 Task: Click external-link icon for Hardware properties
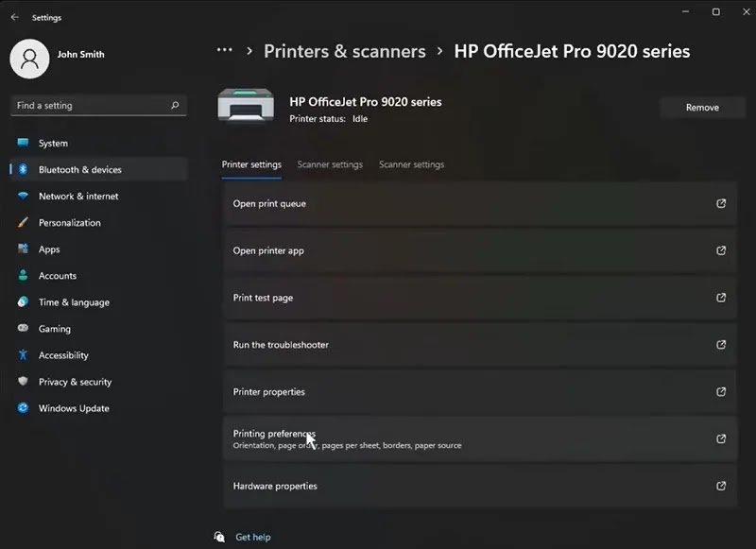click(x=721, y=486)
